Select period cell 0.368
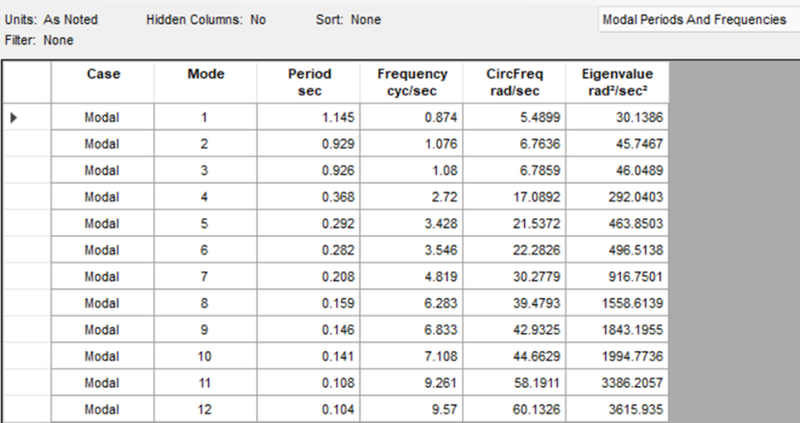The height and width of the screenshot is (423, 800). pos(309,197)
